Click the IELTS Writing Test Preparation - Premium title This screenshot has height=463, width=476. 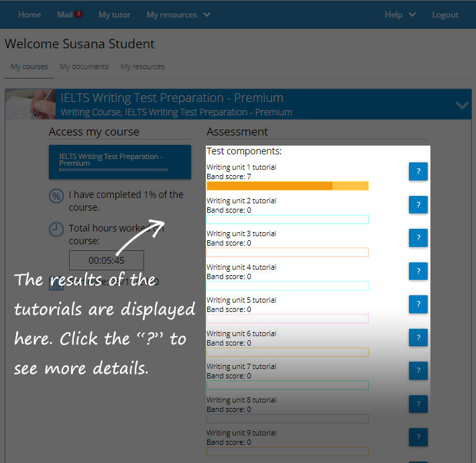pyautogui.click(x=172, y=98)
